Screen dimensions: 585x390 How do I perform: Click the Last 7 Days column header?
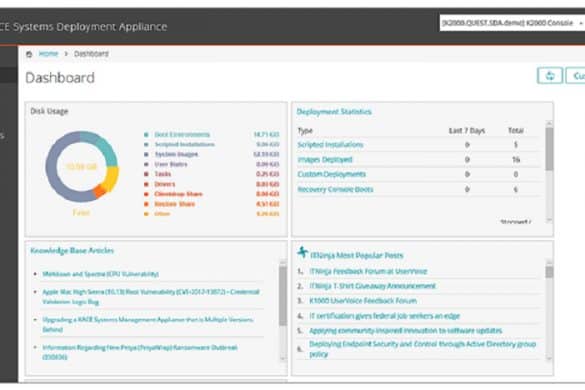coord(467,131)
